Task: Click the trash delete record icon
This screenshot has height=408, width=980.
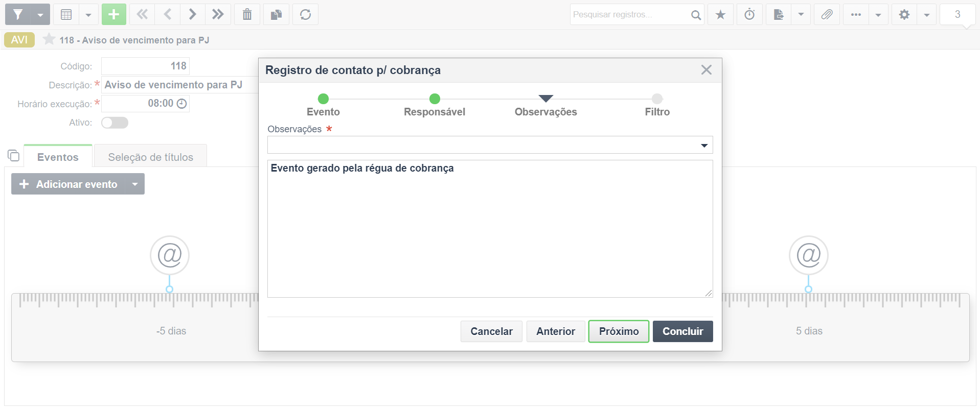Action: [x=247, y=14]
